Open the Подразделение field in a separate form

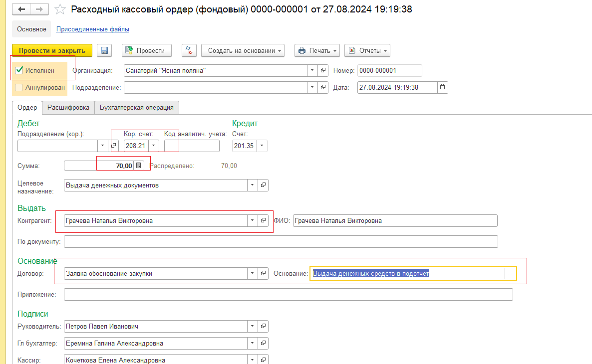click(323, 88)
